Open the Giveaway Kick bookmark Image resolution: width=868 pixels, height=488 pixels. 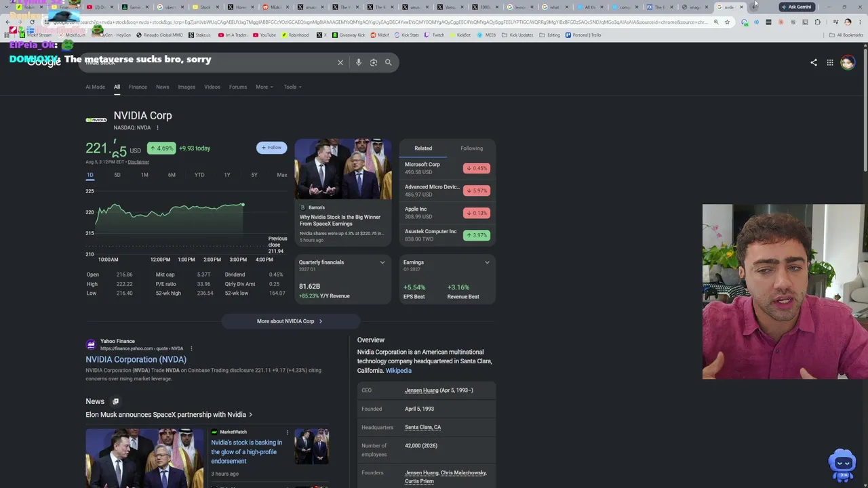348,35
